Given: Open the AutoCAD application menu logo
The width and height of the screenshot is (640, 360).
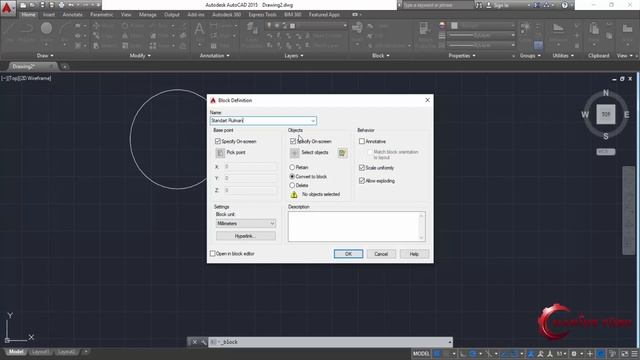Looking at the screenshot, I should [x=7, y=8].
